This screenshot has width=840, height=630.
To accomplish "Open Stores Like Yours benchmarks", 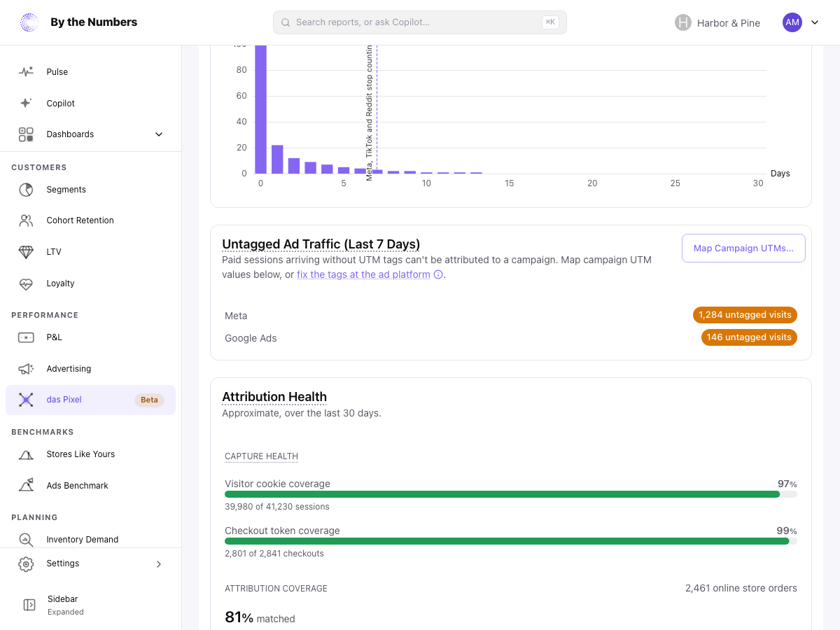I will click(x=90, y=454).
